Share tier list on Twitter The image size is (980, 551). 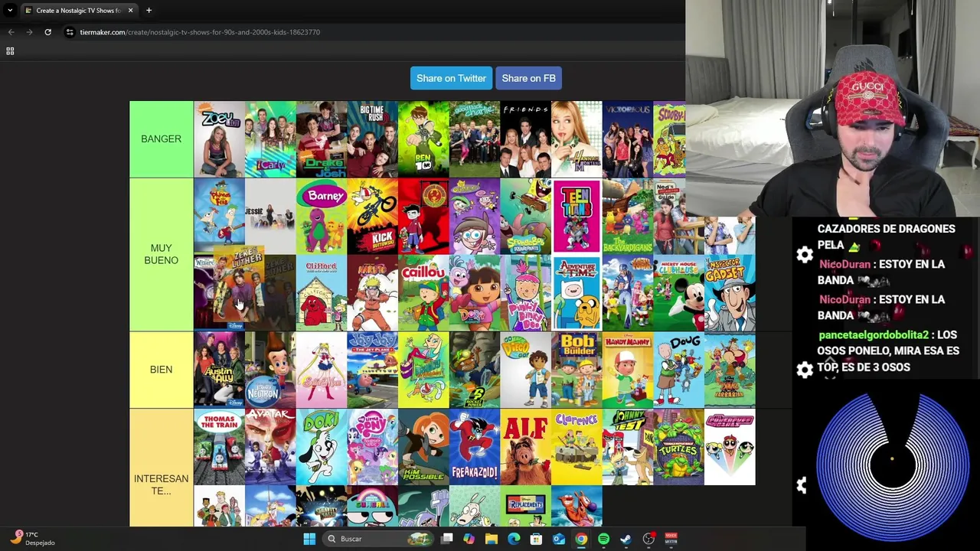point(451,78)
